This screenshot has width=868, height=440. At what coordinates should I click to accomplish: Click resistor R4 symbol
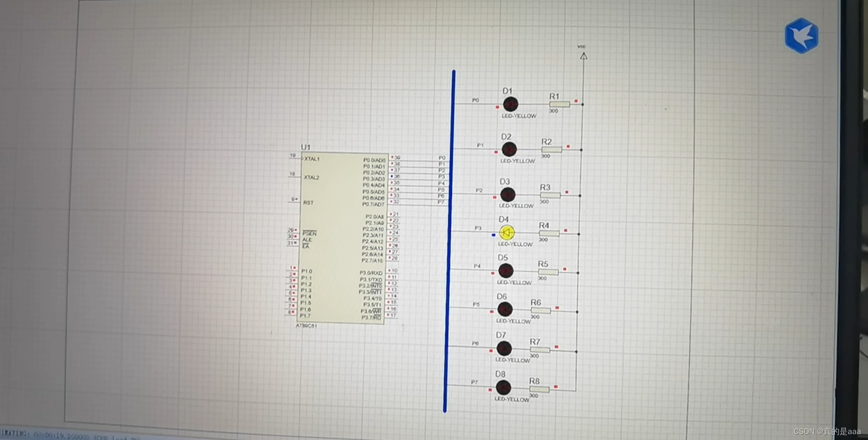click(549, 233)
